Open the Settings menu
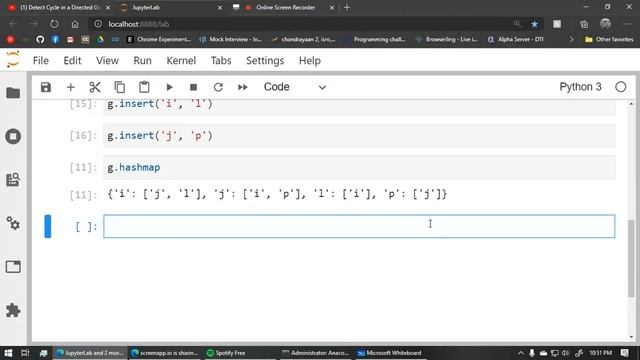This screenshot has height=360, width=640. point(265,60)
